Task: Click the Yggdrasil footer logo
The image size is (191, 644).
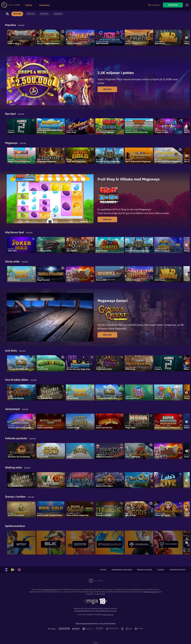Action: pos(112,629)
